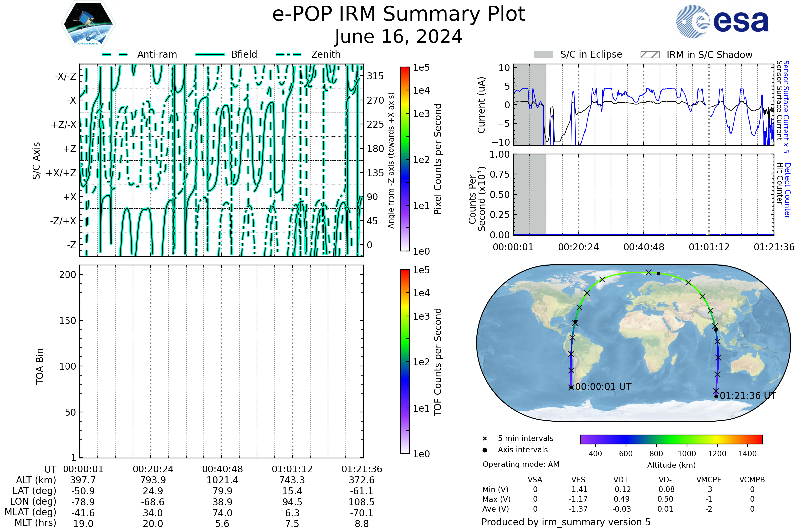
Task: Click the Anti-ram dashed legend line
Action: (x=115, y=54)
